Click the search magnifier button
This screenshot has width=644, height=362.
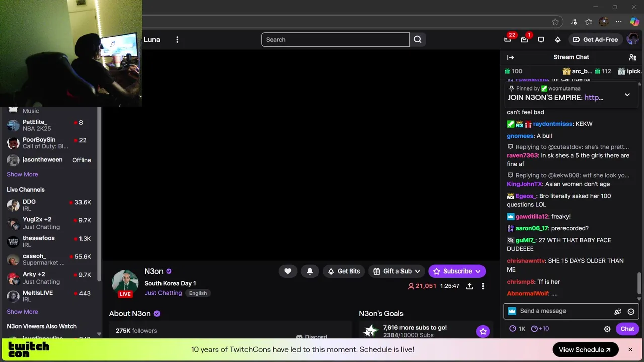[417, 40]
